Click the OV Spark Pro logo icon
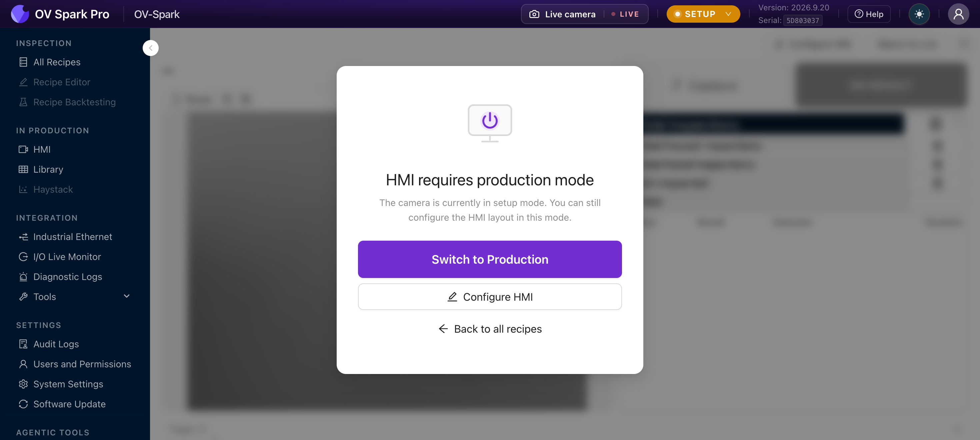Screen dimensions: 980x440 (x=20, y=14)
